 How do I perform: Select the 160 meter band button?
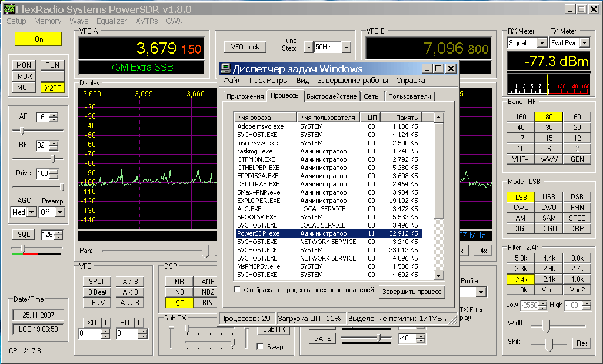[x=521, y=117]
